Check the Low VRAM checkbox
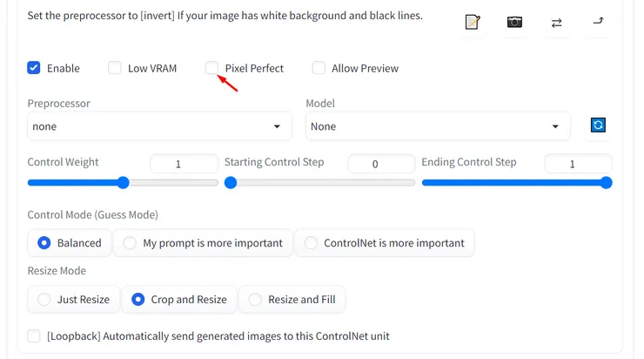The width and height of the screenshot is (644, 359). click(x=115, y=68)
